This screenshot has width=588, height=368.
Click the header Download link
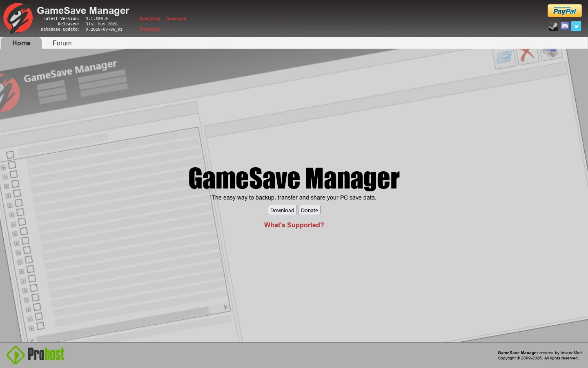[176, 19]
